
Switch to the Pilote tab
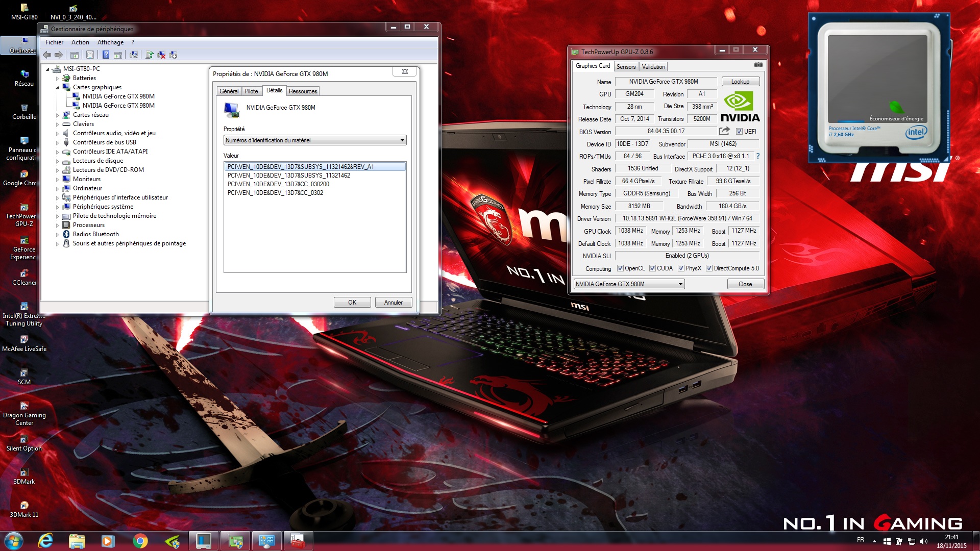pos(251,91)
